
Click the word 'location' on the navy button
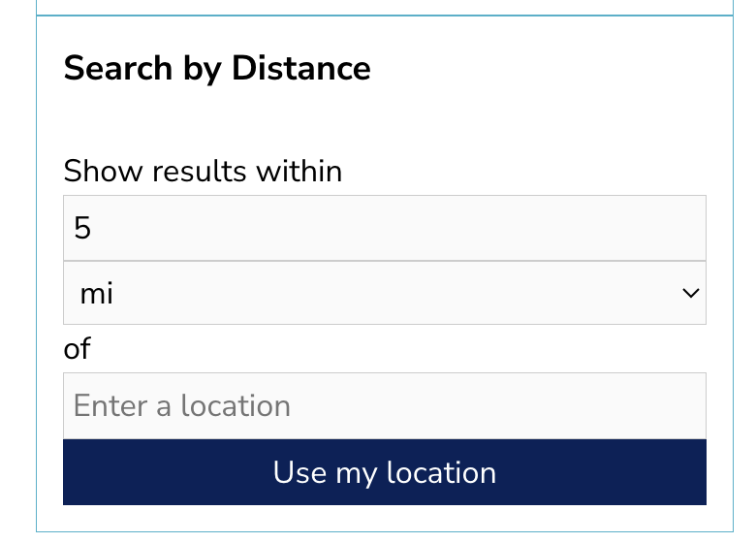(441, 472)
